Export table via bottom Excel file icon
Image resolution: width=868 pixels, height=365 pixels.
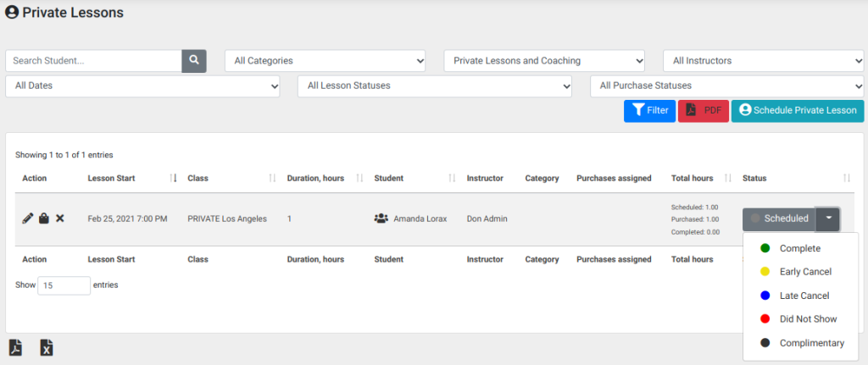(47, 348)
